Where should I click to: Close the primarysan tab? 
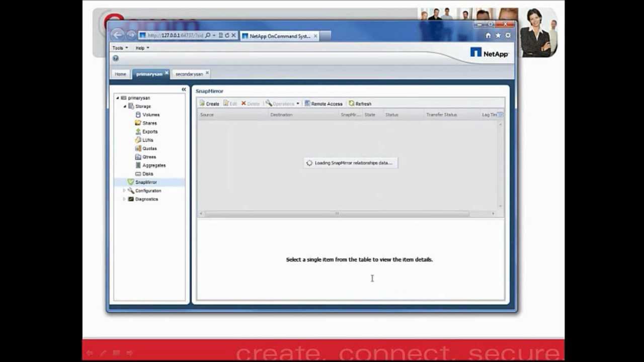tap(167, 73)
